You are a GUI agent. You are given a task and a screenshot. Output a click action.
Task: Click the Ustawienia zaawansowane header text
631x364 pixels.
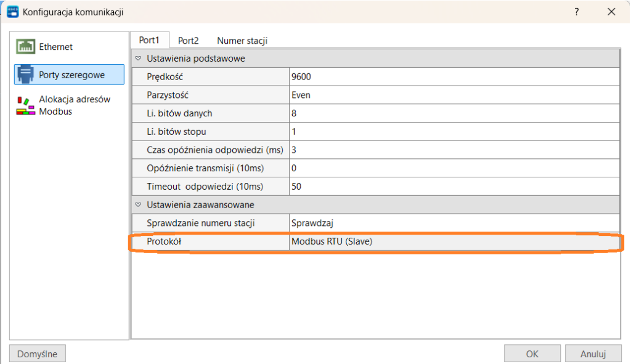(x=200, y=204)
